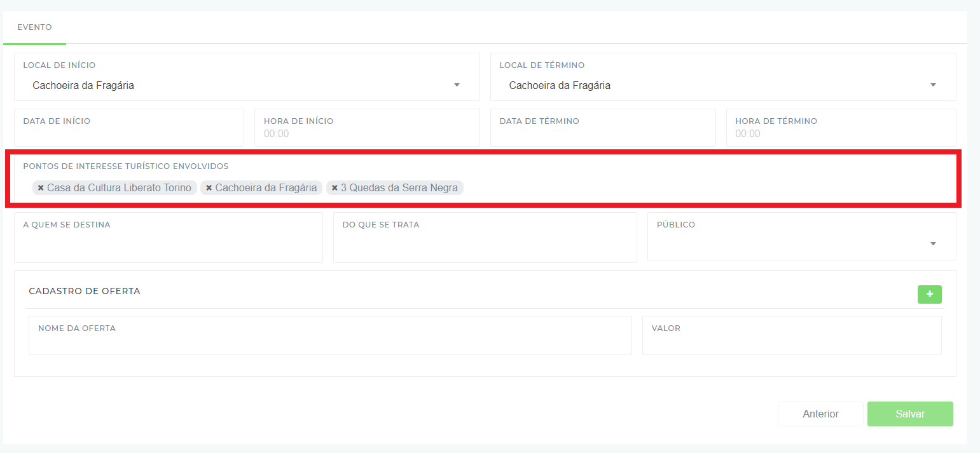Click empty area of Pontos de Interesse tag input
Screen dimensions: 980x453
point(706,188)
